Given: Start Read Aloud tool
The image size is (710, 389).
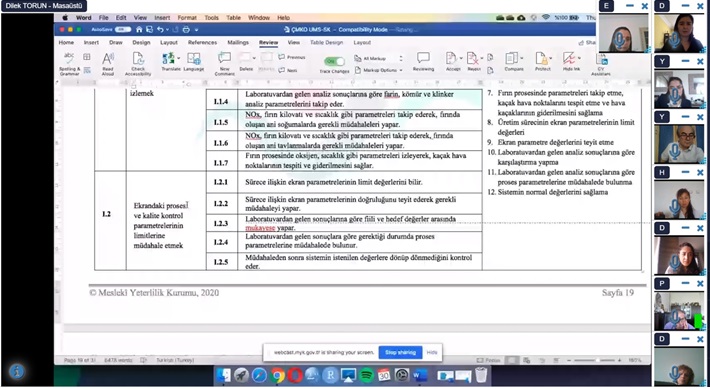Looking at the screenshot, I should point(108,63).
